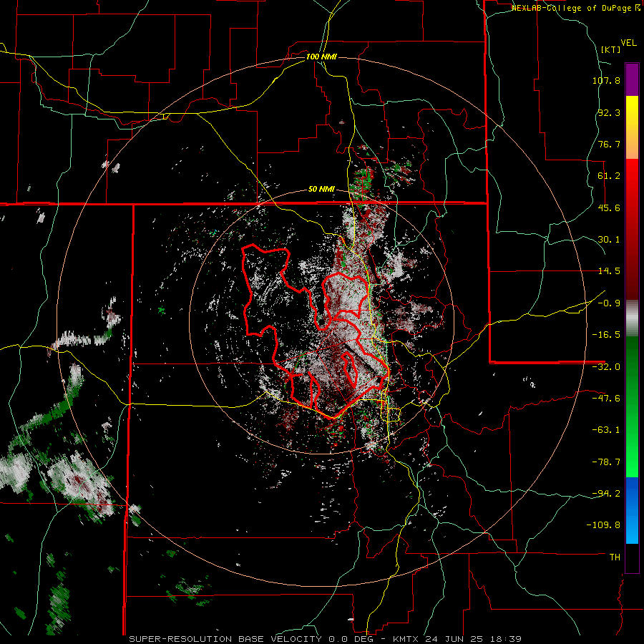Click the [KT] units label
The height and width of the screenshot is (644, 644).
click(610, 49)
